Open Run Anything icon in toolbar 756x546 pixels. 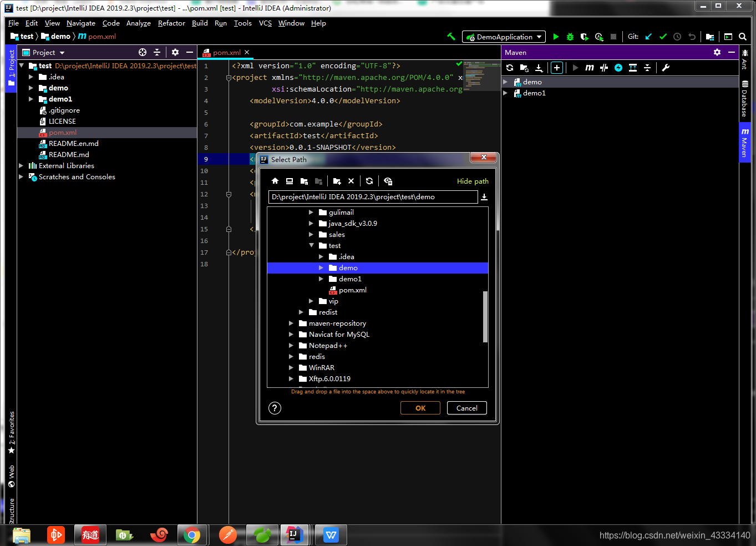(728, 37)
